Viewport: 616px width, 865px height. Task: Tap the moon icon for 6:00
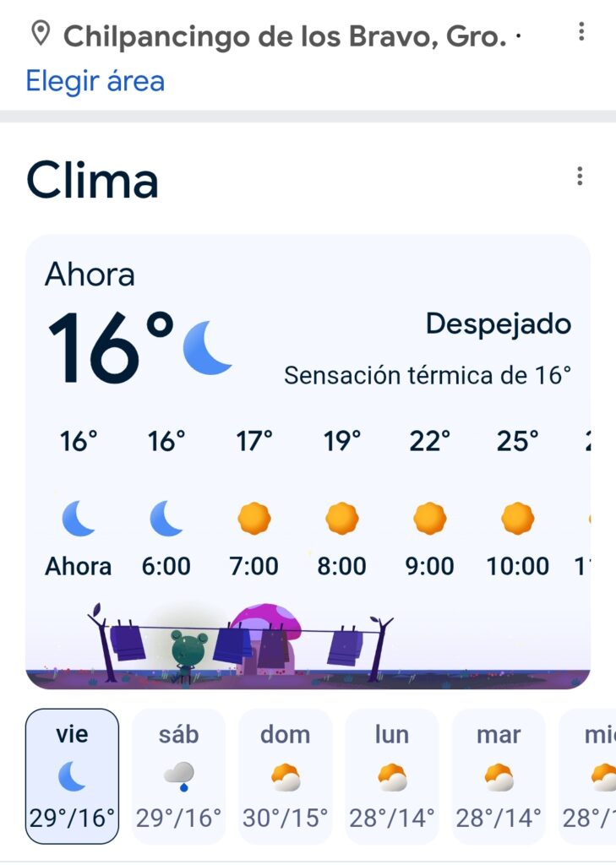point(166,519)
